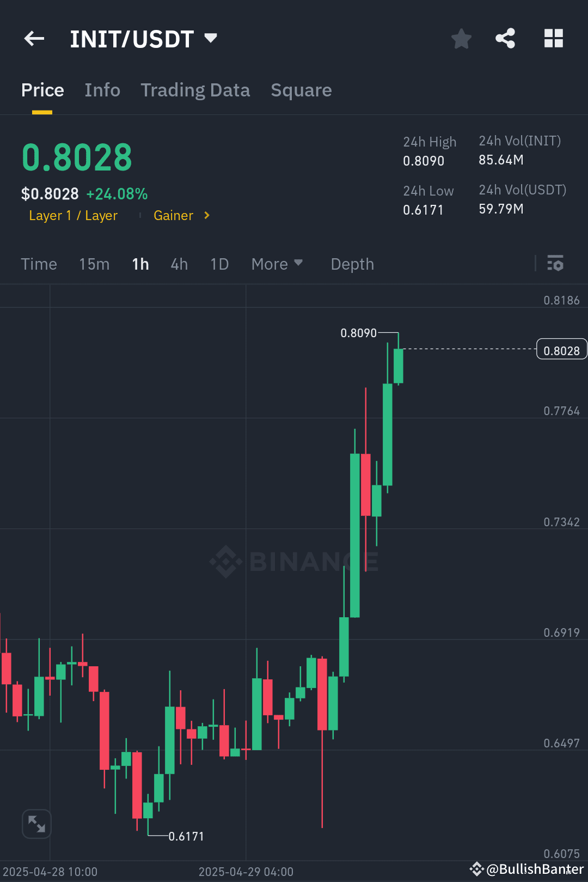Select the Info tab
The image size is (588, 882).
(102, 90)
